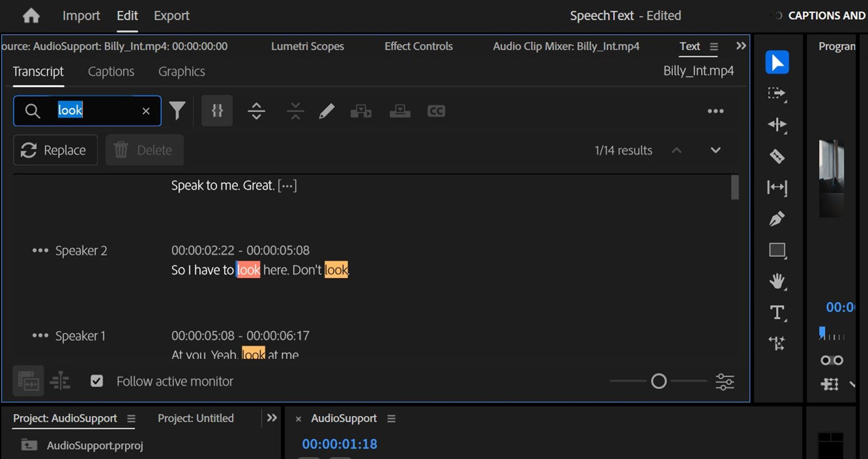
Task: Open AudioSupport timeline panel menu
Action: click(392, 418)
